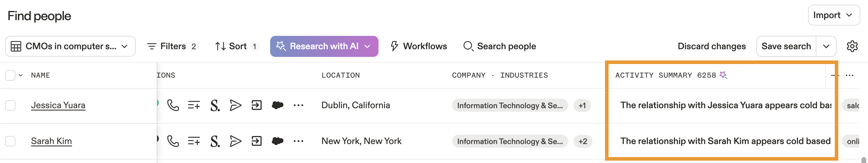The height and width of the screenshot is (163, 868).
Task: Click the export arrow icon for Sarah Kim
Action: pos(256,141)
